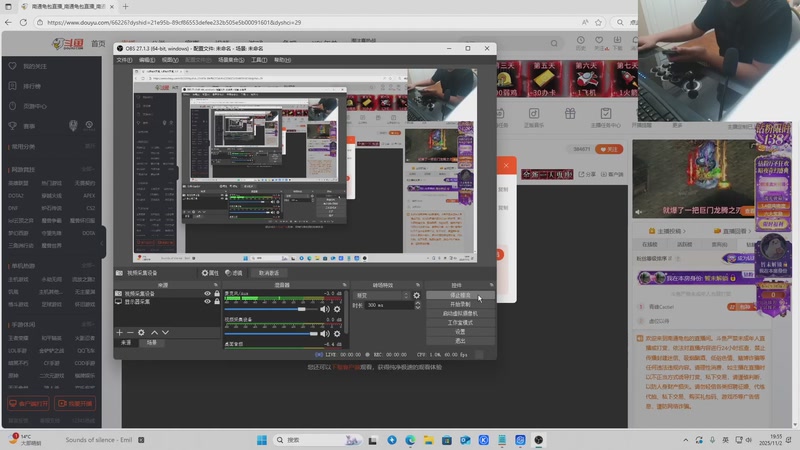Open OBS Studio icon in the taskbar
Screen dimensions: 800x450
tap(538, 440)
